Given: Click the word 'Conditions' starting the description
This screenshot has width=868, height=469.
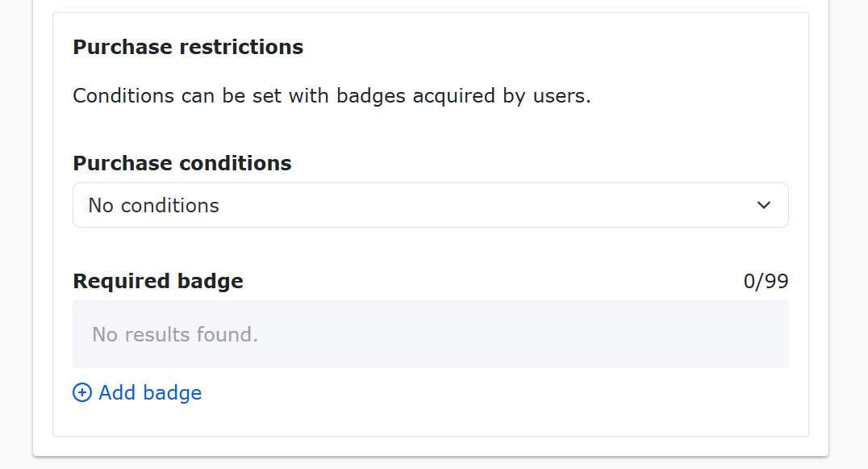Looking at the screenshot, I should (123, 96).
